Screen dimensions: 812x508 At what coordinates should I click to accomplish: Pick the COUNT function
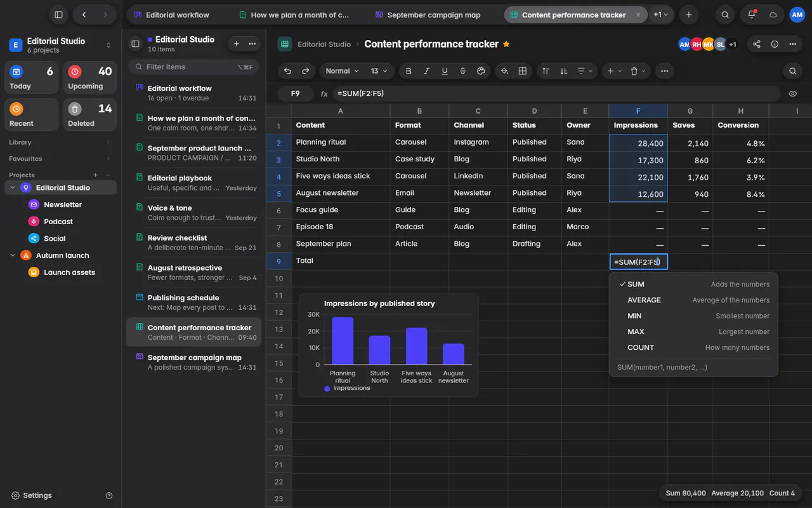(693, 347)
